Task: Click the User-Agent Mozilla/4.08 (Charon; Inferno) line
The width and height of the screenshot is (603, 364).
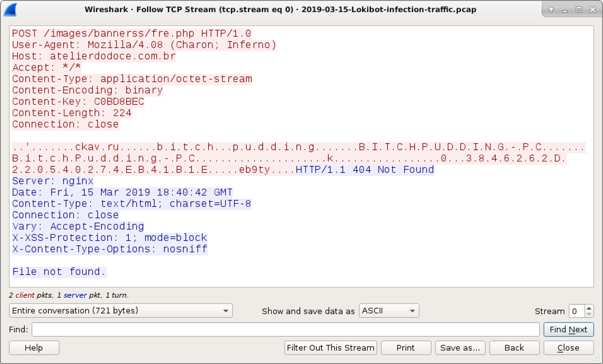Action: pos(144,45)
